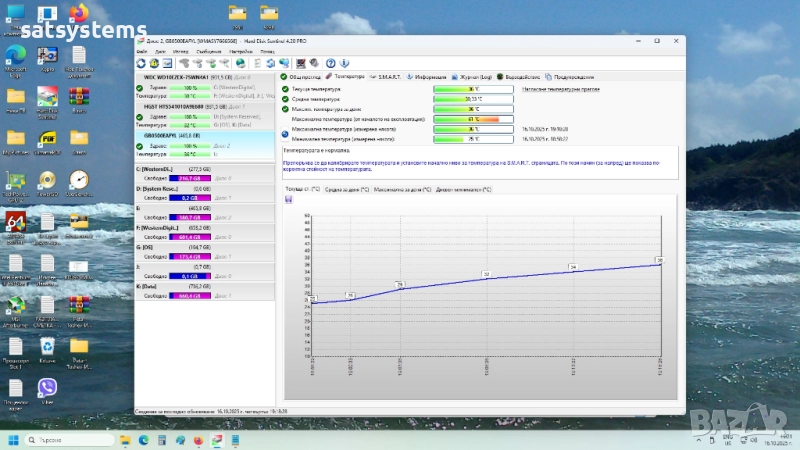Screen dimensions: 800x450
Task: Click the blue reset arrow beside maximum temperature
Action: coord(284,133)
